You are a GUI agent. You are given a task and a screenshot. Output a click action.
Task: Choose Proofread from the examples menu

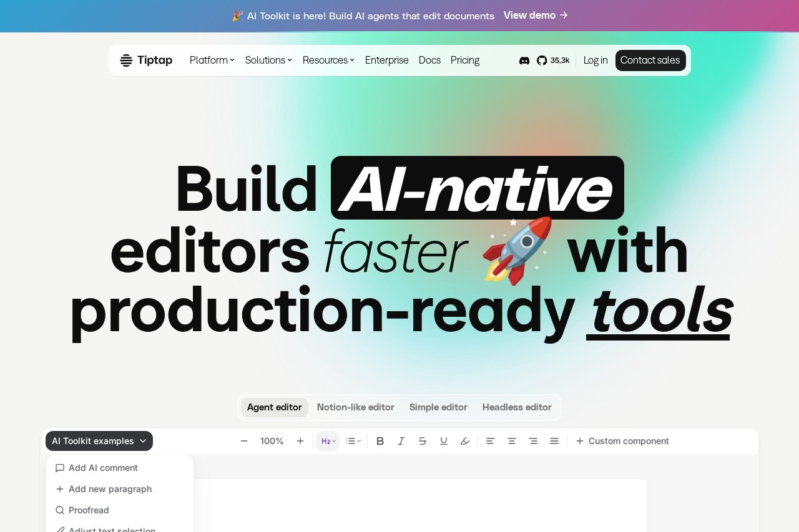pos(89,510)
